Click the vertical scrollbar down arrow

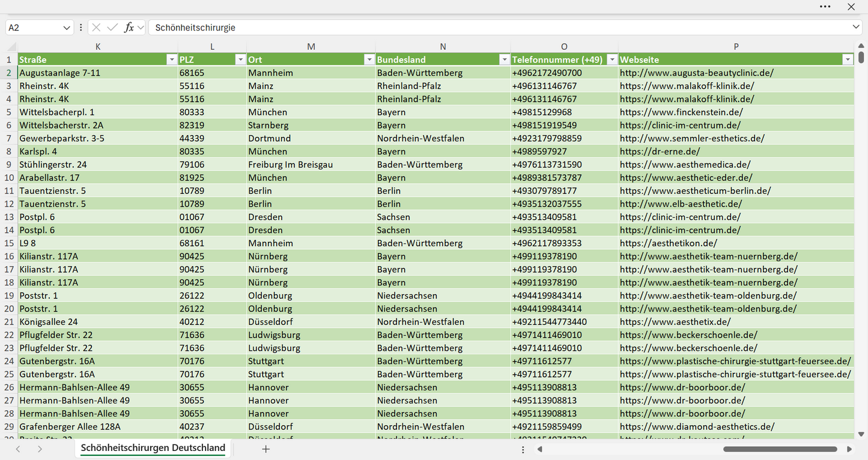(861, 434)
